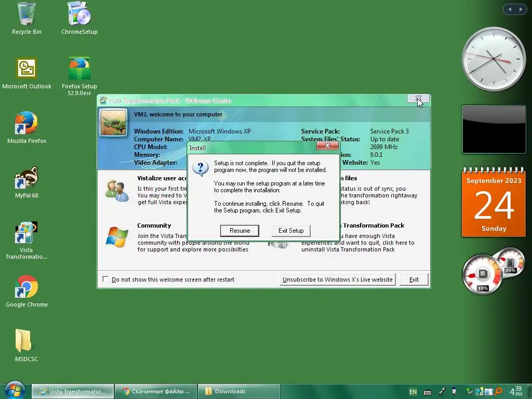Click the window-switcher tray icon beside magnifier
Screen dimensions: 532x399
pyautogui.click(x=488, y=392)
